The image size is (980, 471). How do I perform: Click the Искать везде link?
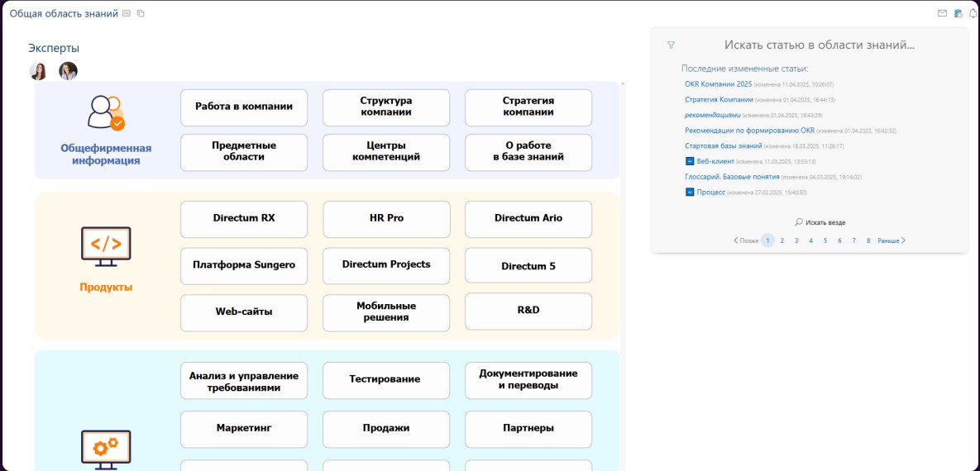tap(825, 222)
